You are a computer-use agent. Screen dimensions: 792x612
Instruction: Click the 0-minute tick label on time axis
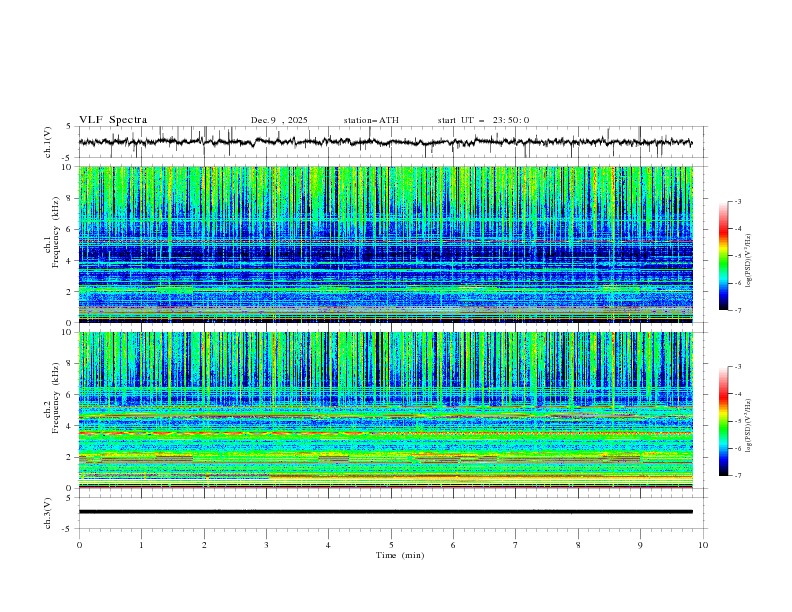[79, 545]
